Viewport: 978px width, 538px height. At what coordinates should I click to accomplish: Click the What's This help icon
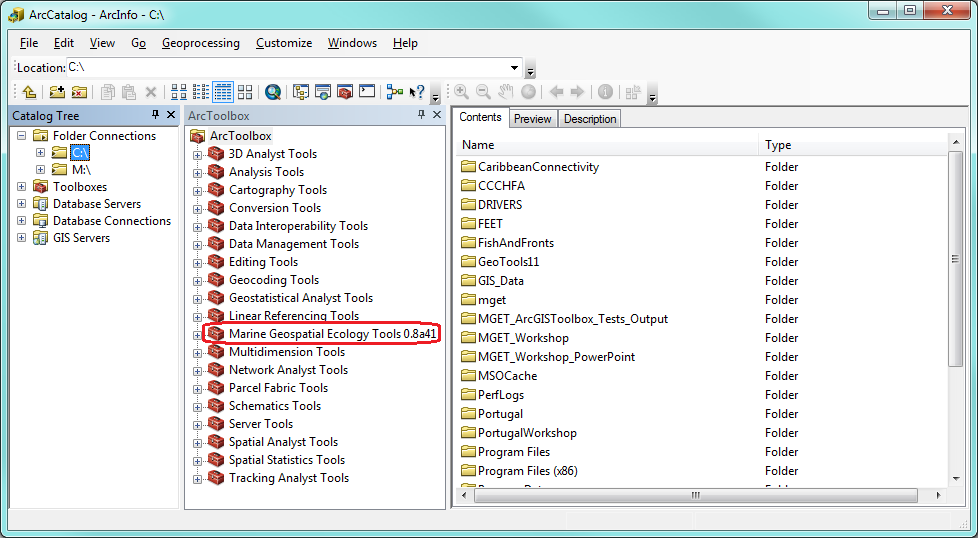417,92
